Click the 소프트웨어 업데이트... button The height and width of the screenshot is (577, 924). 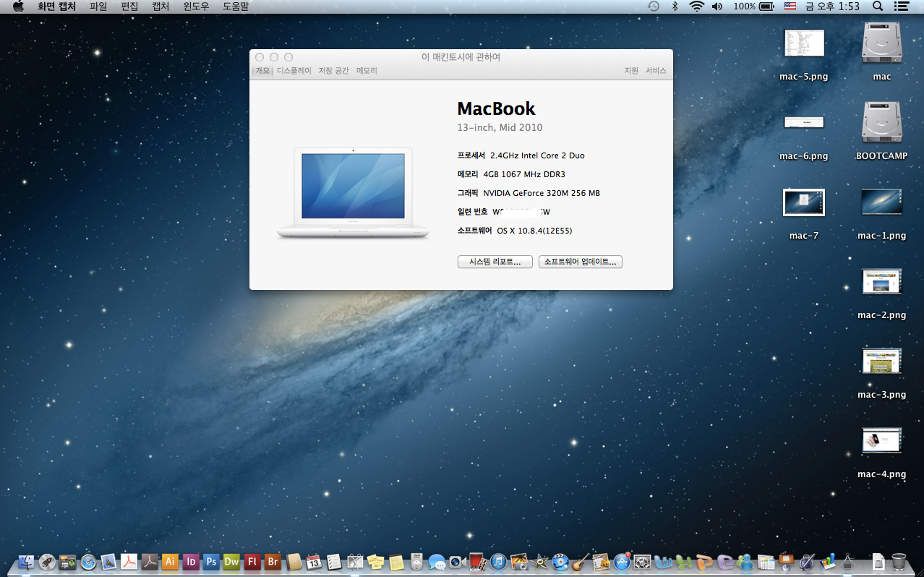click(580, 262)
